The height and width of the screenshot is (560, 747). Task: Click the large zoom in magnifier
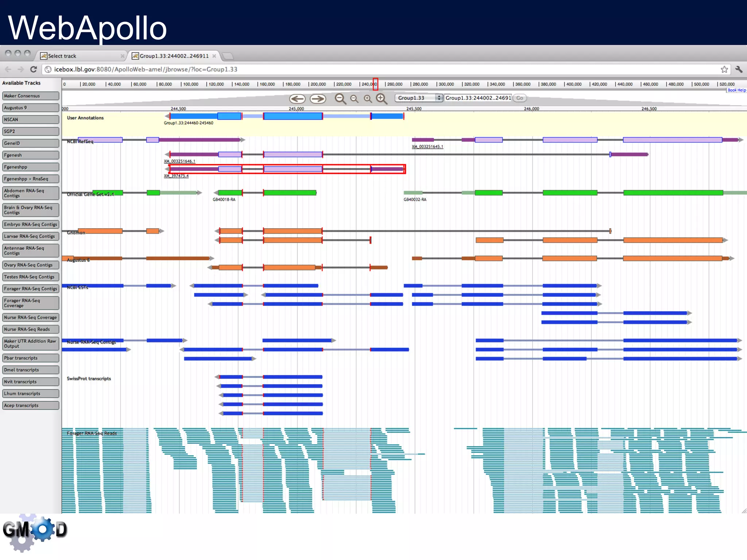click(382, 99)
